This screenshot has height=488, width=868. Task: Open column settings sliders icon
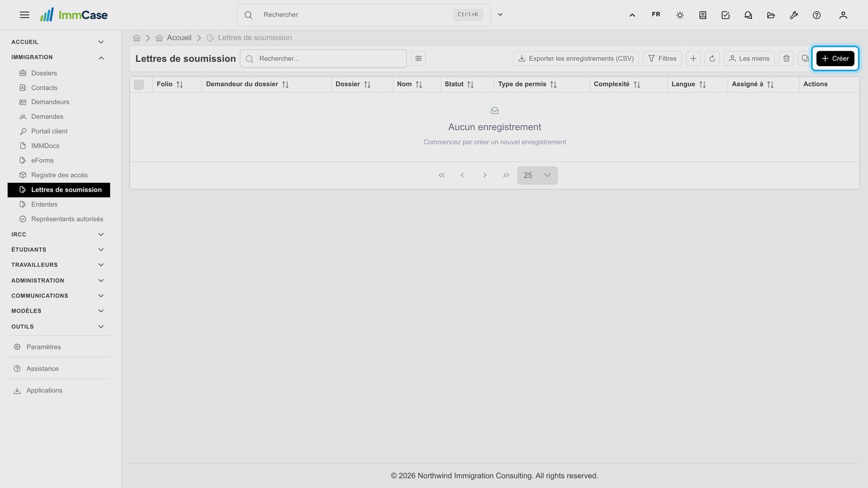coord(418,59)
